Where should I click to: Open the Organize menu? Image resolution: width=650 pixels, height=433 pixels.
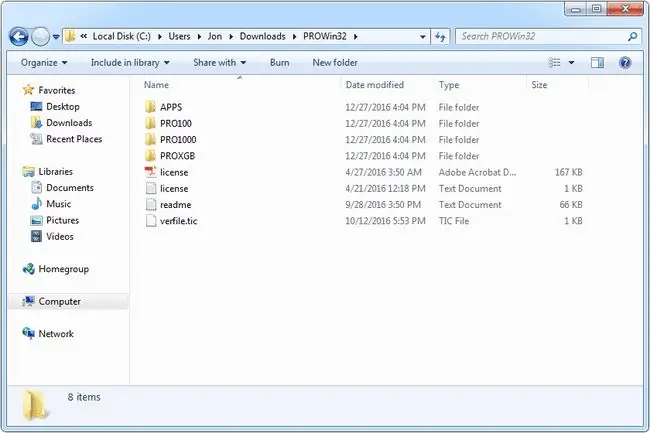pos(44,63)
